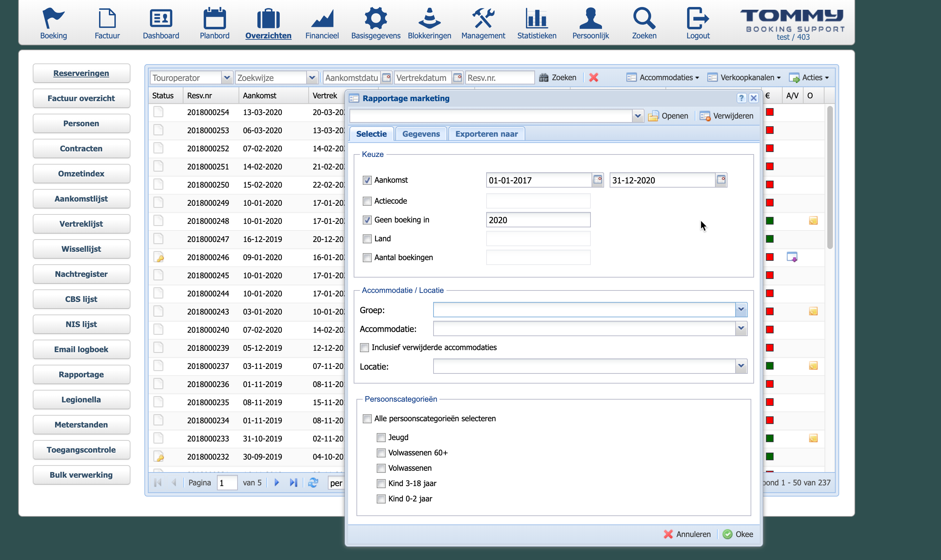This screenshot has width=941, height=560.
Task: Select the Selectie tab
Action: pyautogui.click(x=371, y=134)
